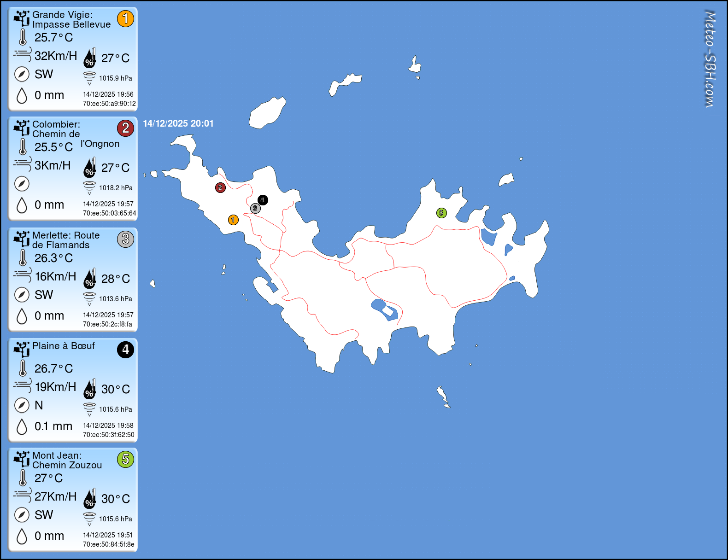Click the 25.5°C temperature reading
This screenshot has height=560, width=728.
pos(53,147)
